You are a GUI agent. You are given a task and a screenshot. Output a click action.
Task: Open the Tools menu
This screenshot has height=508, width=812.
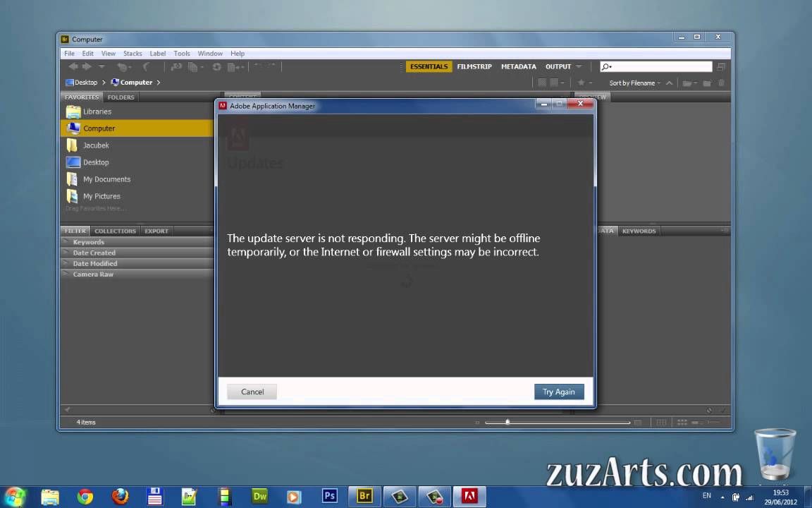tap(182, 54)
